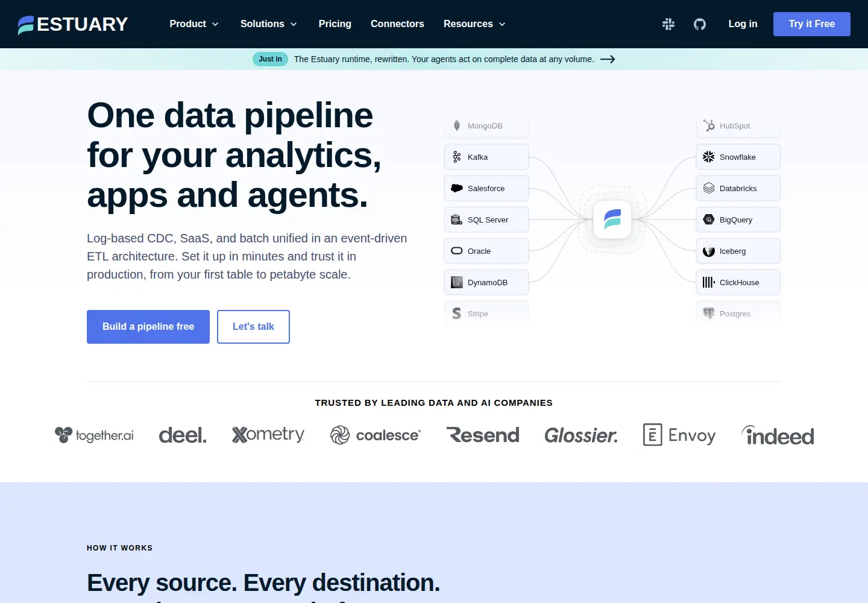Screen dimensions: 868x603
Task: Click the coalesce logo
Action: point(376,435)
